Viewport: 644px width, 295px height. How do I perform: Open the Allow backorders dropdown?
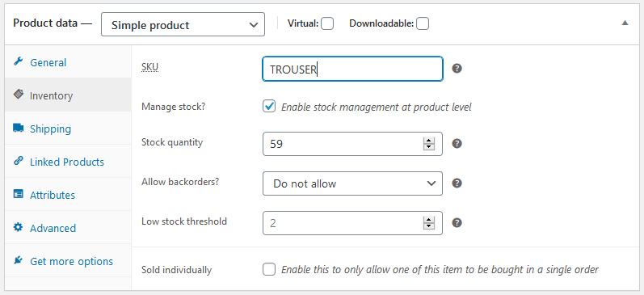(x=352, y=183)
